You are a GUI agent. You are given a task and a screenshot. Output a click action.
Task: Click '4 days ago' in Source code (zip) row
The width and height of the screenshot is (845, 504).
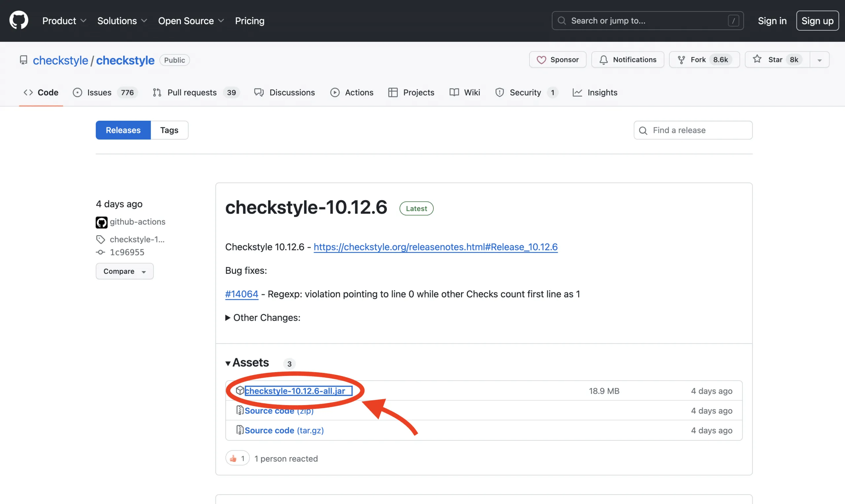(711, 411)
